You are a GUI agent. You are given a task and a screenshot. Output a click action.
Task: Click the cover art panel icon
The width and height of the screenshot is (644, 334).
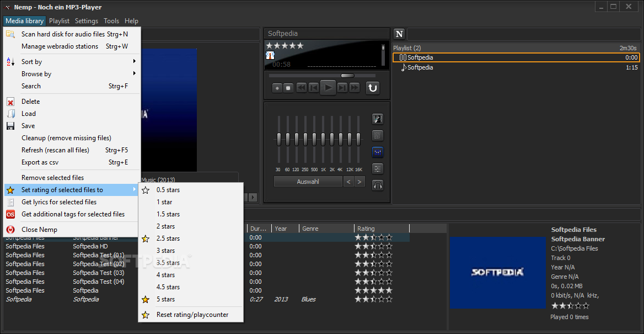pyautogui.click(x=378, y=119)
